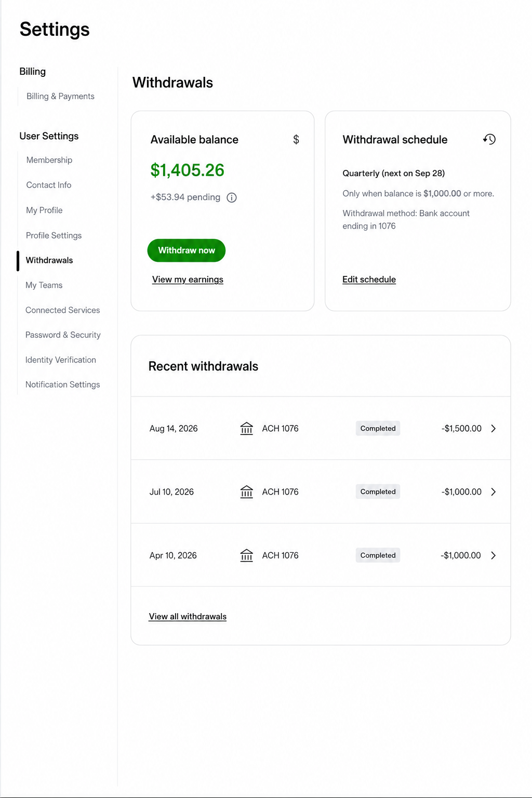Open My Teams section

point(44,285)
